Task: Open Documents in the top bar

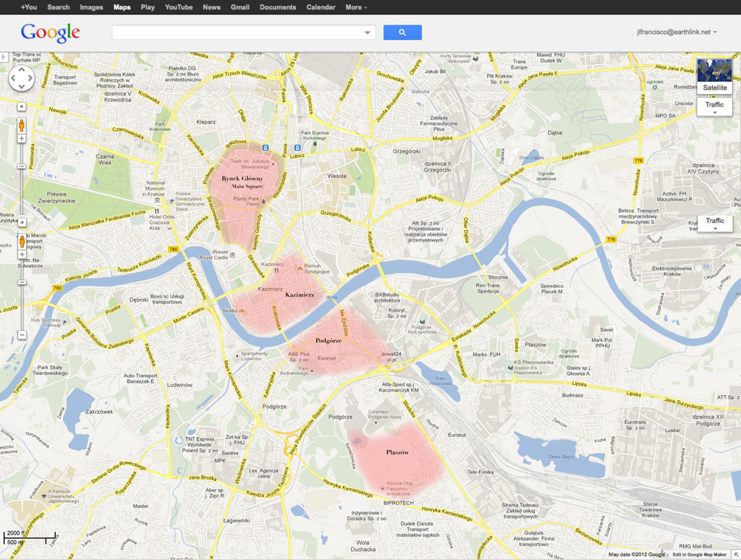Action: pos(278,7)
